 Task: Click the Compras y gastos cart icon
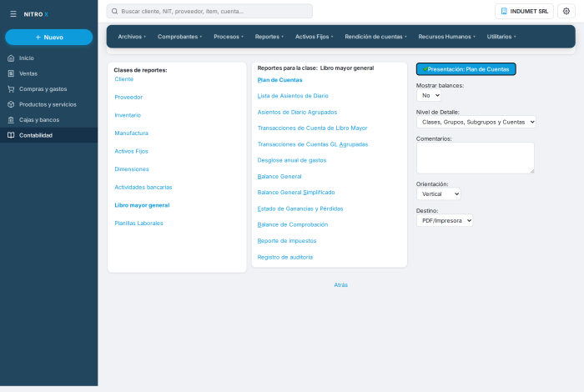click(11, 89)
